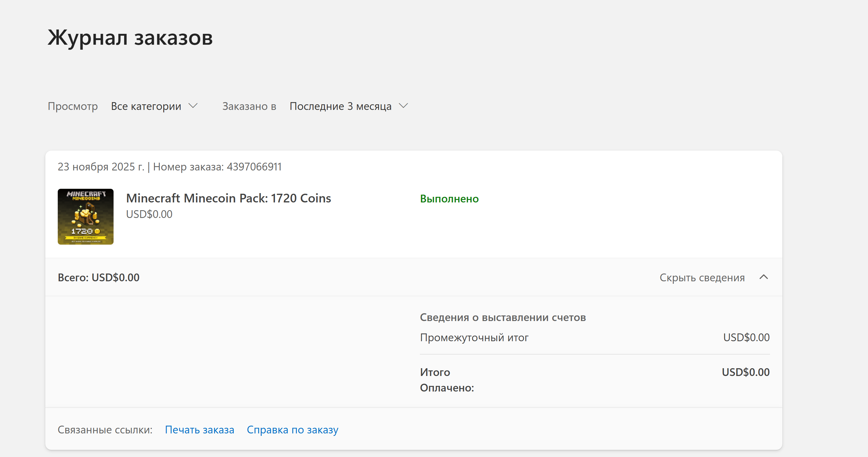Click the 'Сведения о выставлении счетов' heading
868x457 pixels.
[503, 317]
